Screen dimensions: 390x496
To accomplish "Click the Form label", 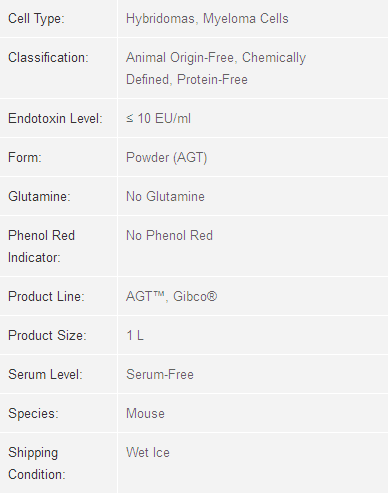I will coord(25,157).
